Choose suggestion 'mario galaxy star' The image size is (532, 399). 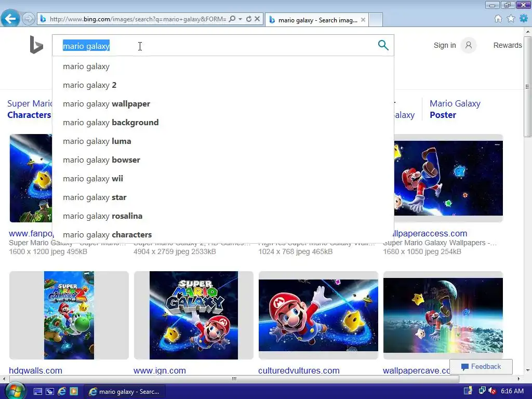(x=223, y=197)
